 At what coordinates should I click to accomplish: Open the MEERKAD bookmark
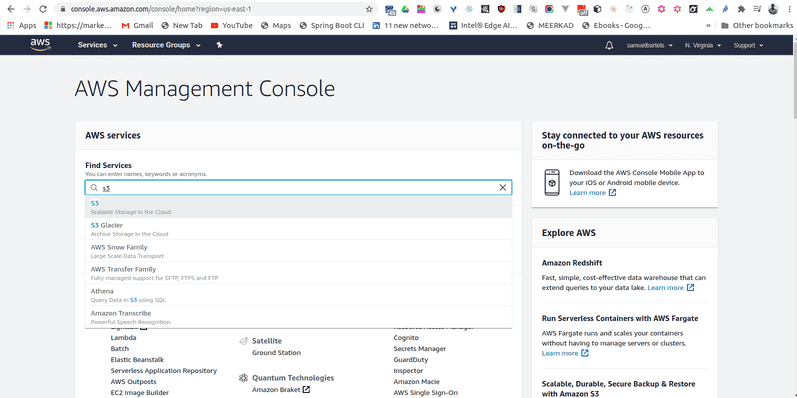point(550,25)
